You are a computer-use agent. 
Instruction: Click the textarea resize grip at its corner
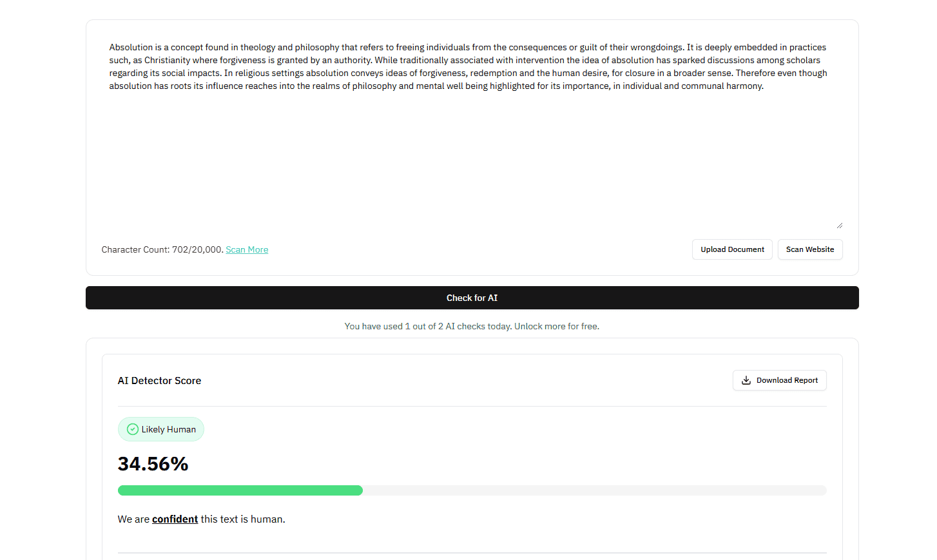pyautogui.click(x=839, y=226)
